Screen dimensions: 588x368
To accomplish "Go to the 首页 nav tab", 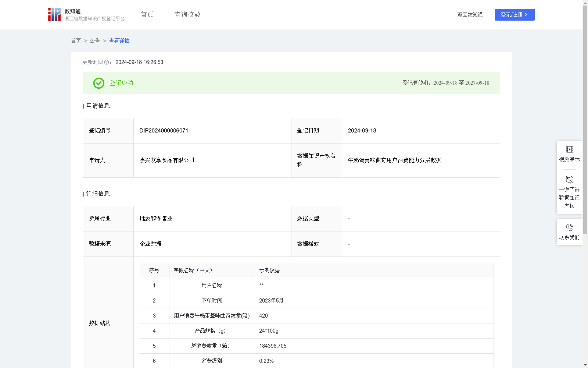I will 147,15.
